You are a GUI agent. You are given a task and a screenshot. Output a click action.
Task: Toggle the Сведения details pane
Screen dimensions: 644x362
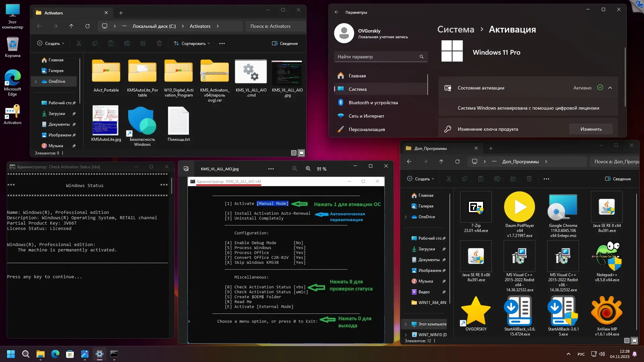pos(284,43)
